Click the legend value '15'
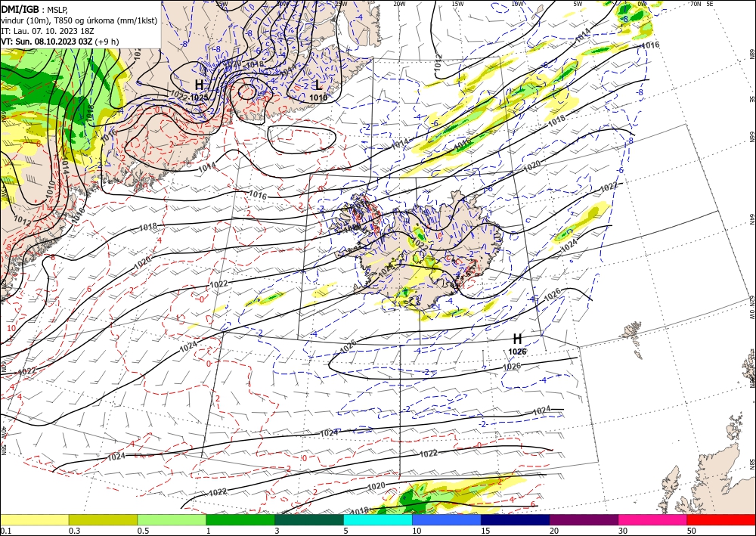756x536 pixels. pyautogui.click(x=485, y=531)
